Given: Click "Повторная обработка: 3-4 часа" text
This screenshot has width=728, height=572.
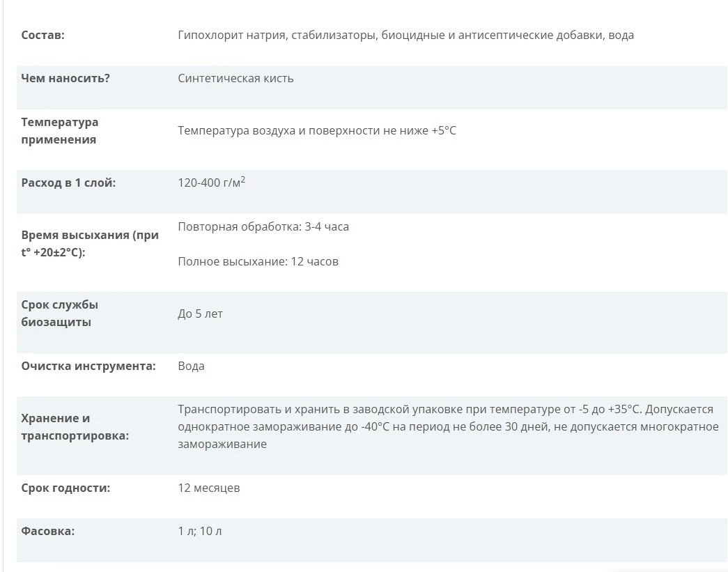Looking at the screenshot, I should (263, 227).
